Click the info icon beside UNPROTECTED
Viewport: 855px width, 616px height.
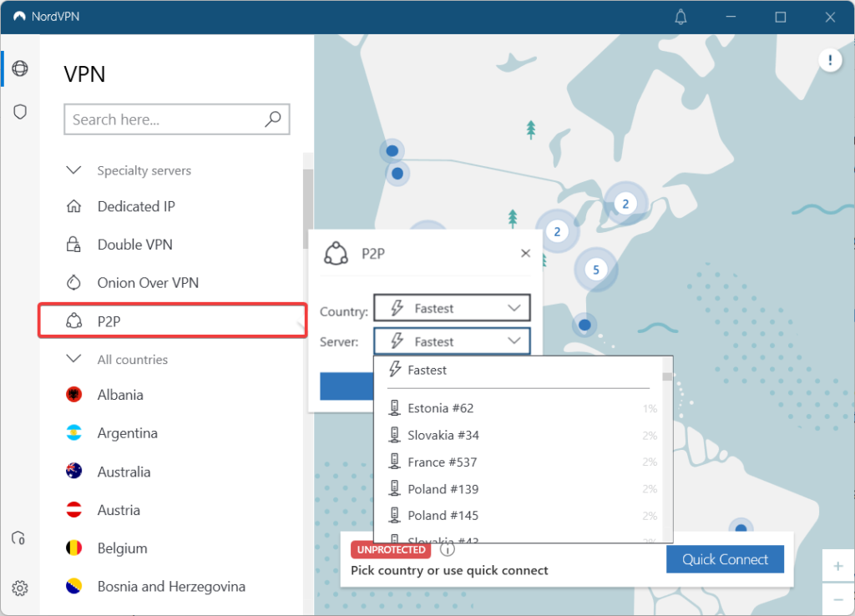[447, 549]
